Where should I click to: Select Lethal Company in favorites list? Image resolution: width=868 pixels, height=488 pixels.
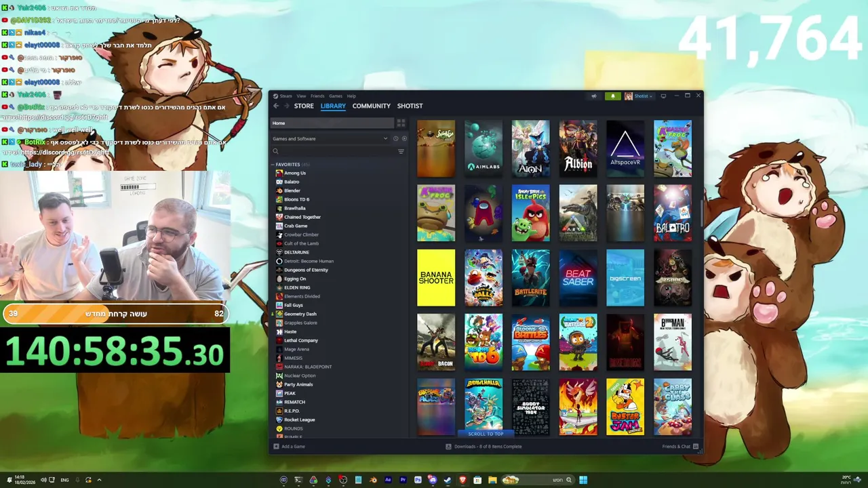pyautogui.click(x=301, y=340)
